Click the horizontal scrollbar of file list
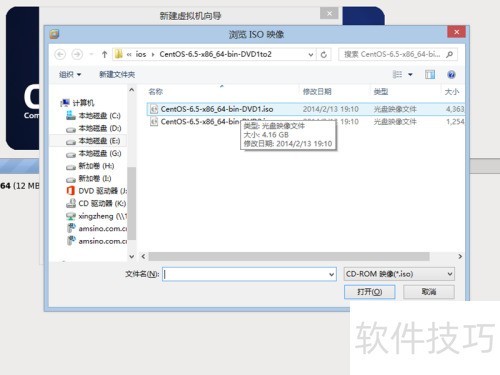Image resolution: width=500 pixels, height=375 pixels. [x=289, y=256]
